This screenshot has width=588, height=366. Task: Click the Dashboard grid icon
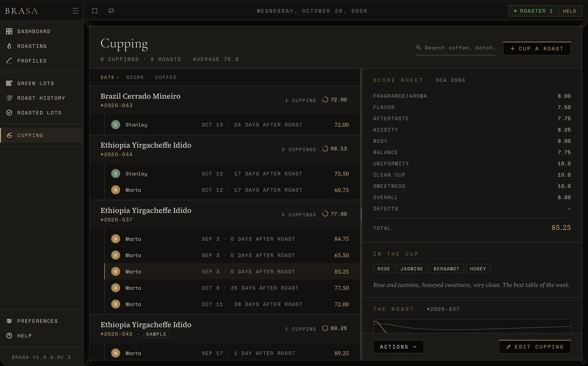point(9,31)
